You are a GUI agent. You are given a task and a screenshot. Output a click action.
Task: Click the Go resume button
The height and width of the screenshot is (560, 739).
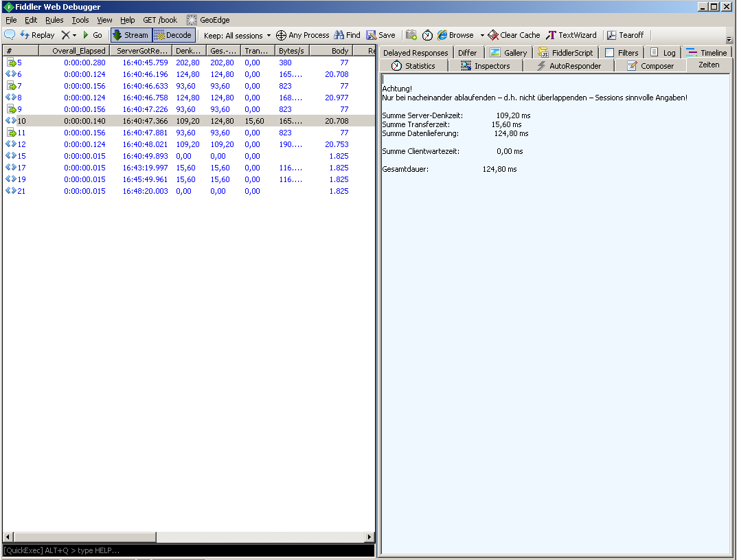click(x=92, y=35)
